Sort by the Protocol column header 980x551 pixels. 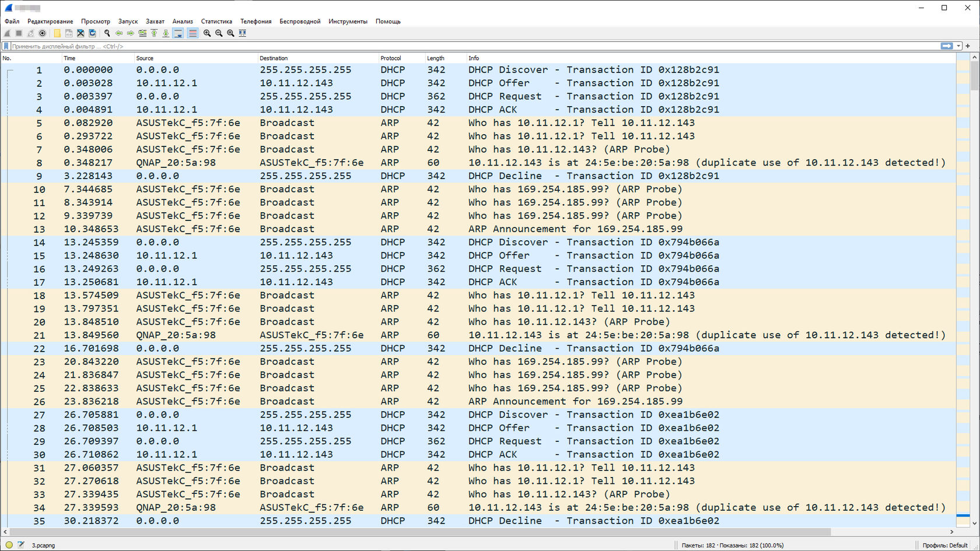coord(402,58)
